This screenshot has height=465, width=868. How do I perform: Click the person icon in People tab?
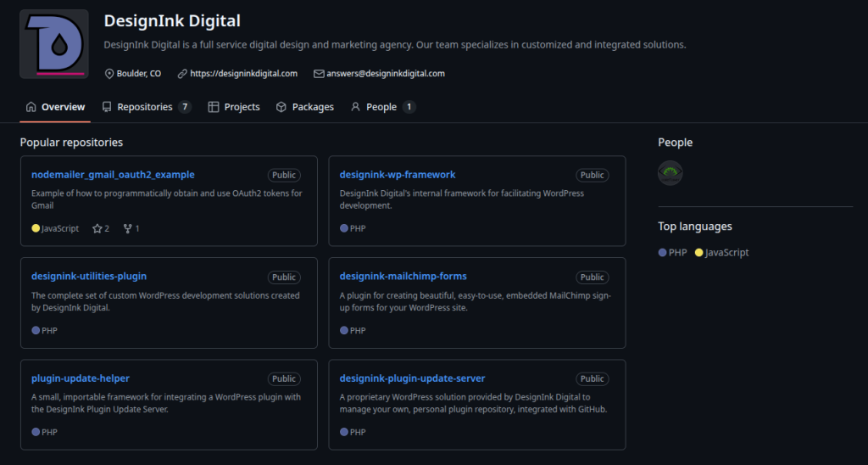[355, 107]
